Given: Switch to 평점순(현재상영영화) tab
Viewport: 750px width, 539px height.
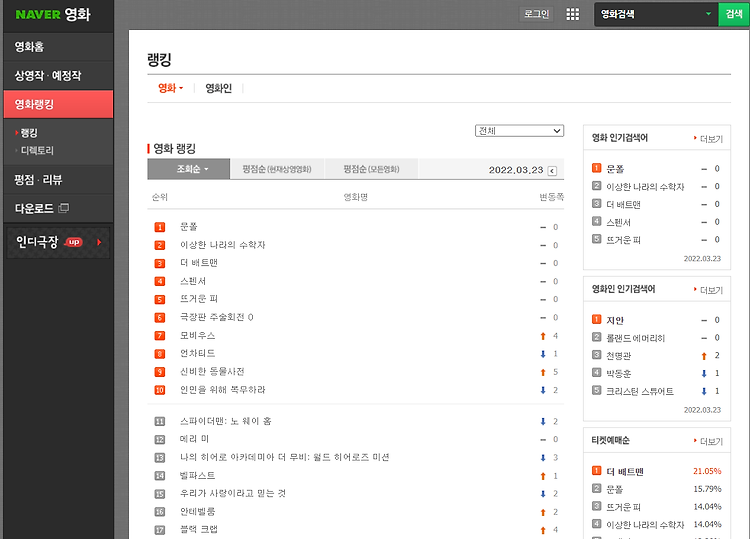Looking at the screenshot, I should (x=276, y=169).
